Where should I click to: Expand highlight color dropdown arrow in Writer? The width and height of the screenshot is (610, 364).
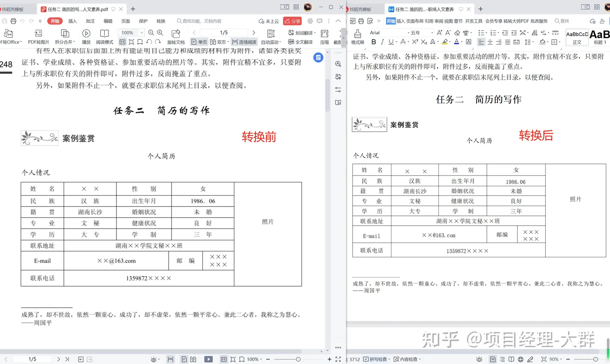(450, 42)
